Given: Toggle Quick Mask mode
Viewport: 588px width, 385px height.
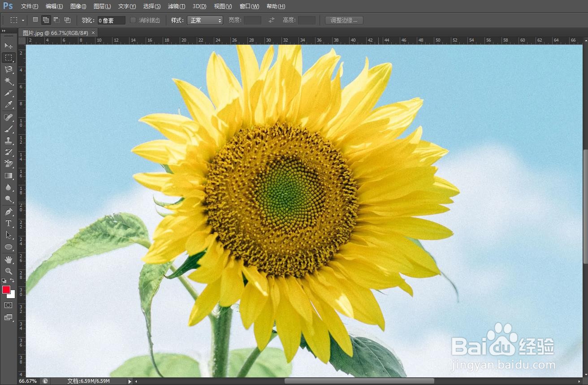Looking at the screenshot, I should (9, 305).
